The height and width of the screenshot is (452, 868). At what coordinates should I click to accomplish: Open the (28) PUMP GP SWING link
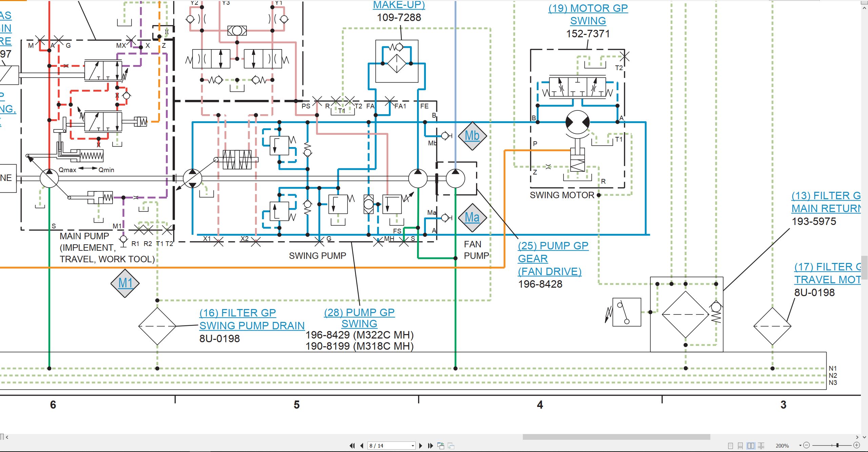tap(359, 318)
